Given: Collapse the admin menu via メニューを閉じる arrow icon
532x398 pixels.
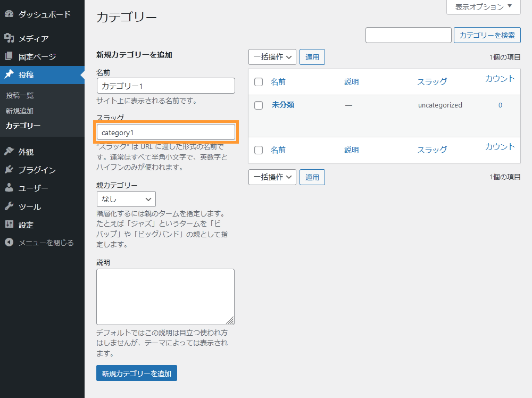Looking at the screenshot, I should click(9, 243).
